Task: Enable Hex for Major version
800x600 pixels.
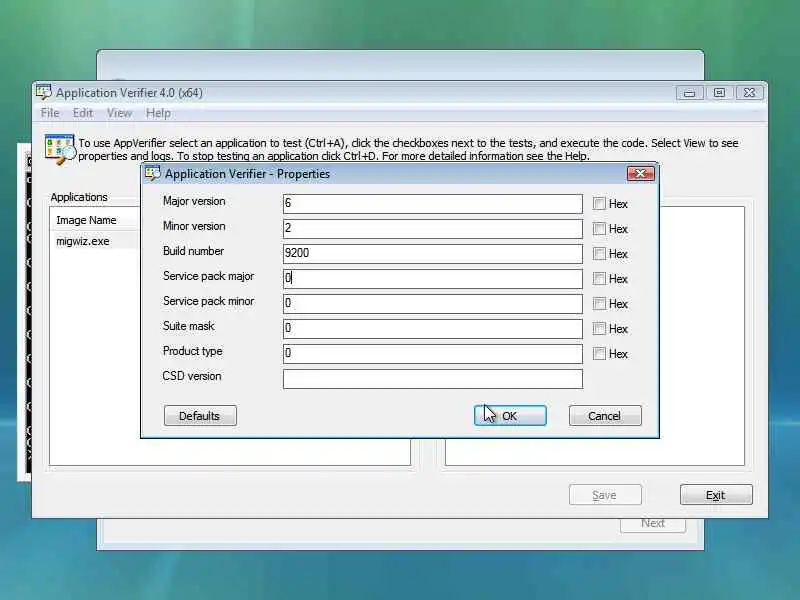Action: point(599,204)
